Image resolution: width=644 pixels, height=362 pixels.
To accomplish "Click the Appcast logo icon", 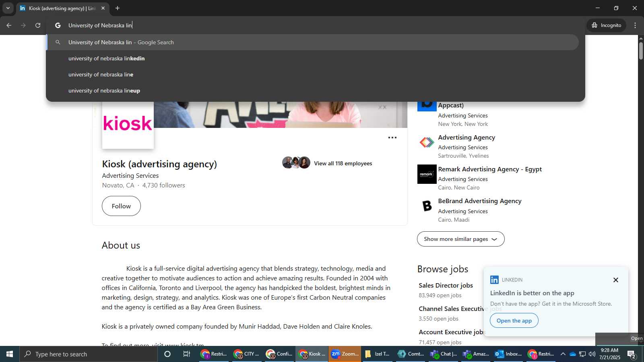I will [x=427, y=106].
